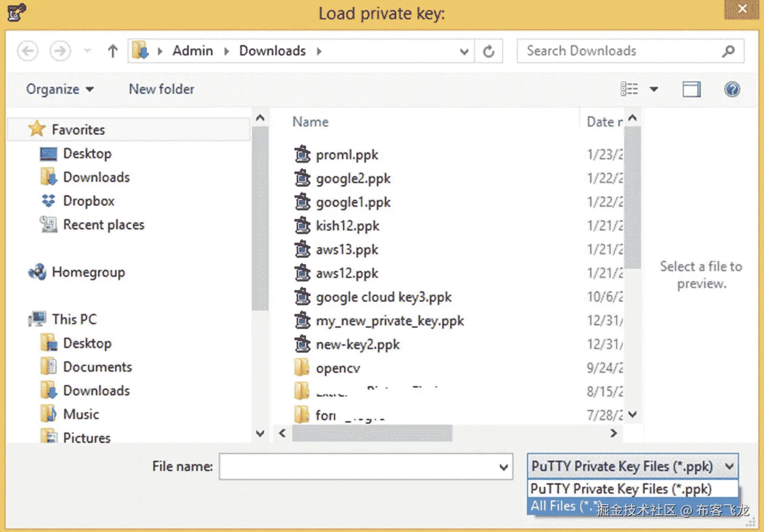The height and width of the screenshot is (532, 764).
Task: Refresh the Downloads folder
Action: (488, 51)
